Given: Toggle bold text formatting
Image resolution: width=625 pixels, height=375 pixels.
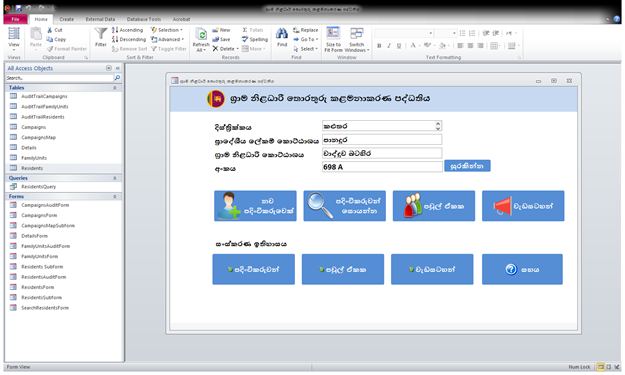Looking at the screenshot, I should click(x=379, y=46).
